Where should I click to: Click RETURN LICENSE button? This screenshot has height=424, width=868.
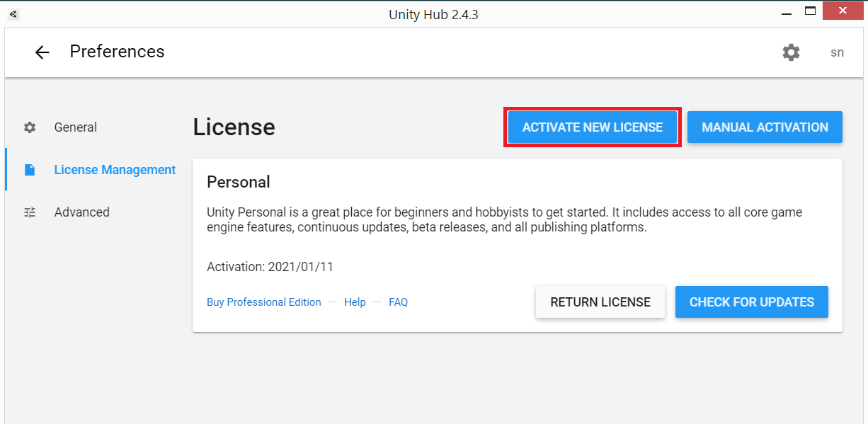pos(600,302)
